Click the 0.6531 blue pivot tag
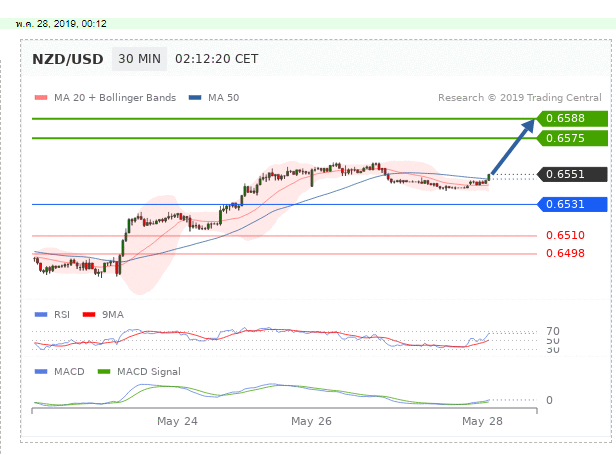 [572, 204]
